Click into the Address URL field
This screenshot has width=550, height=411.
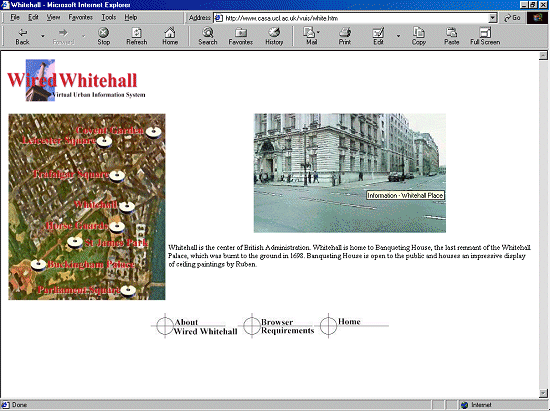click(351, 18)
